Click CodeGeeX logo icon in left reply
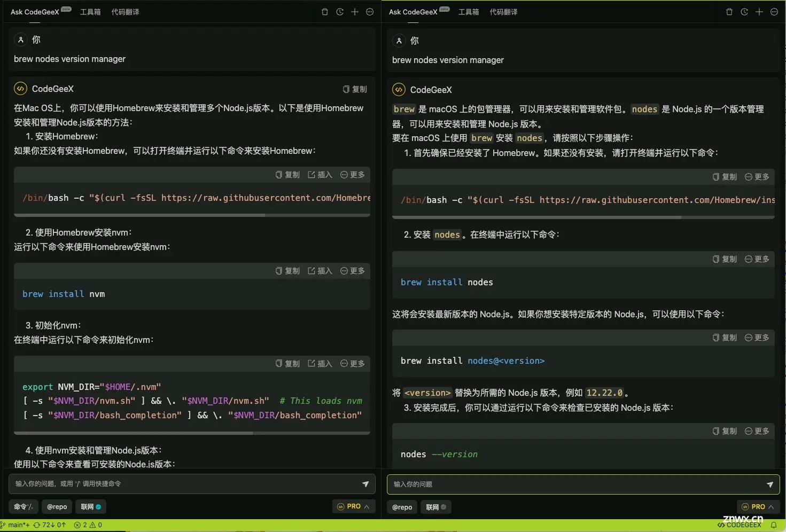786x532 pixels. pyautogui.click(x=20, y=89)
